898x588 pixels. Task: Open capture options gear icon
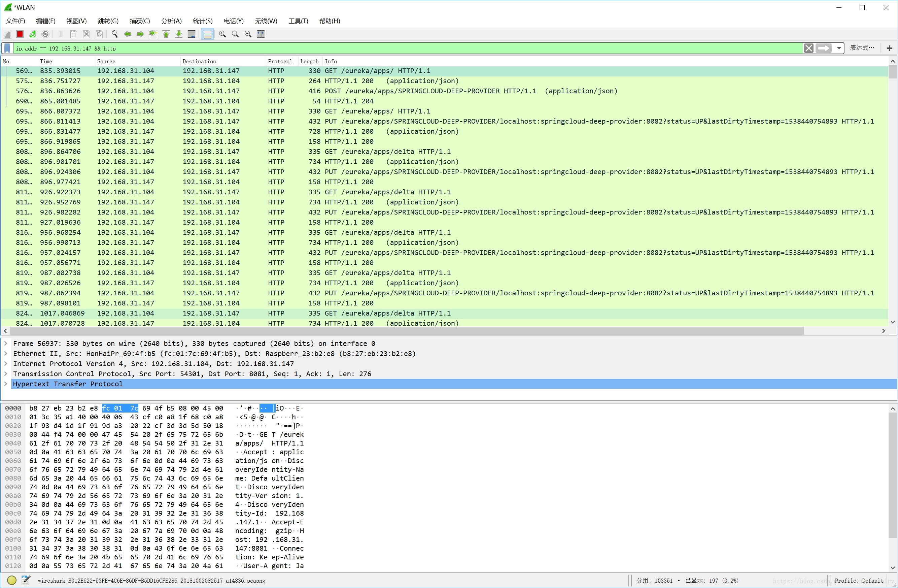[45, 34]
